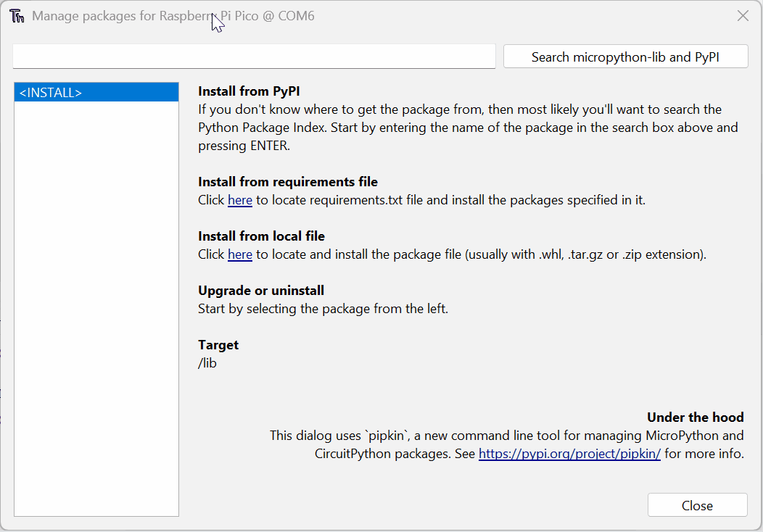The height and width of the screenshot is (532, 763).
Task: Click the 'Install from requirements file' heading
Action: pos(288,182)
